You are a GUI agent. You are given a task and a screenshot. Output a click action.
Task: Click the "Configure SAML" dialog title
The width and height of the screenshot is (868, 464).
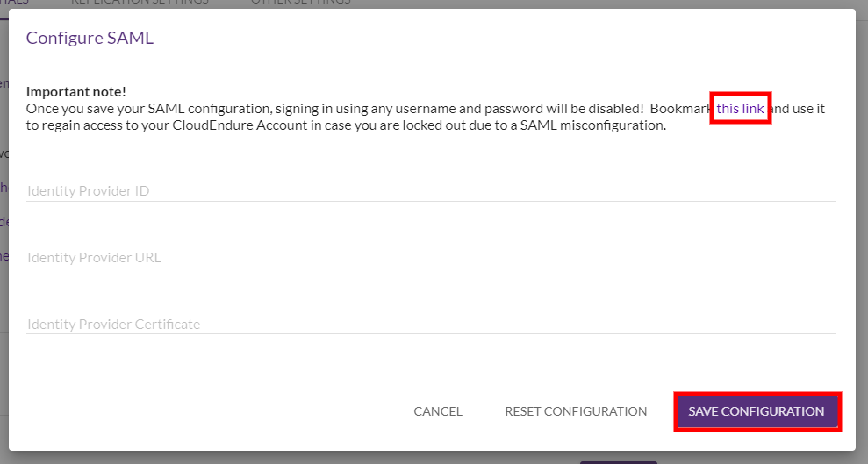90,38
